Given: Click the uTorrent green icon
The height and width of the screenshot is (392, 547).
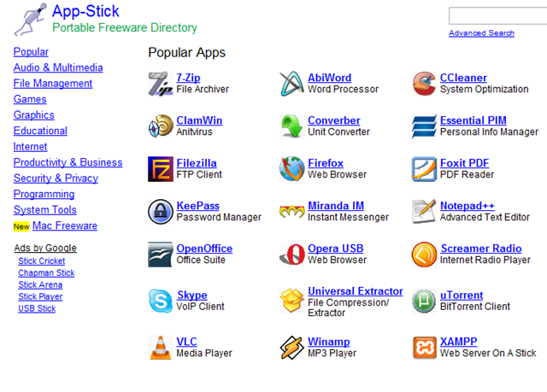Looking at the screenshot, I should tap(424, 301).
